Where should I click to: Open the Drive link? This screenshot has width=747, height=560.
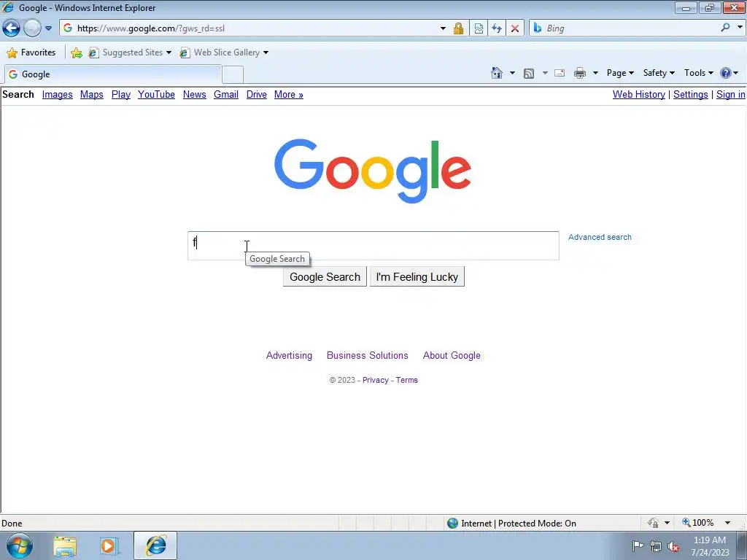256,94
